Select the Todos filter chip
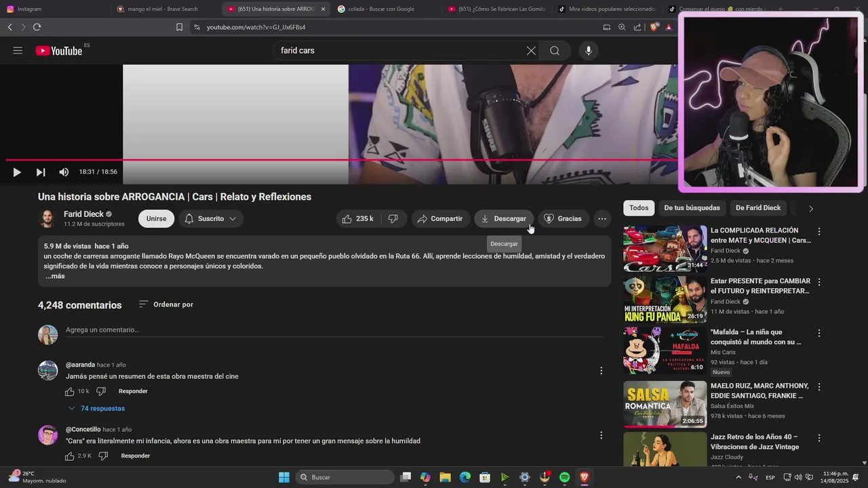This screenshot has height=488, width=868. tap(639, 208)
